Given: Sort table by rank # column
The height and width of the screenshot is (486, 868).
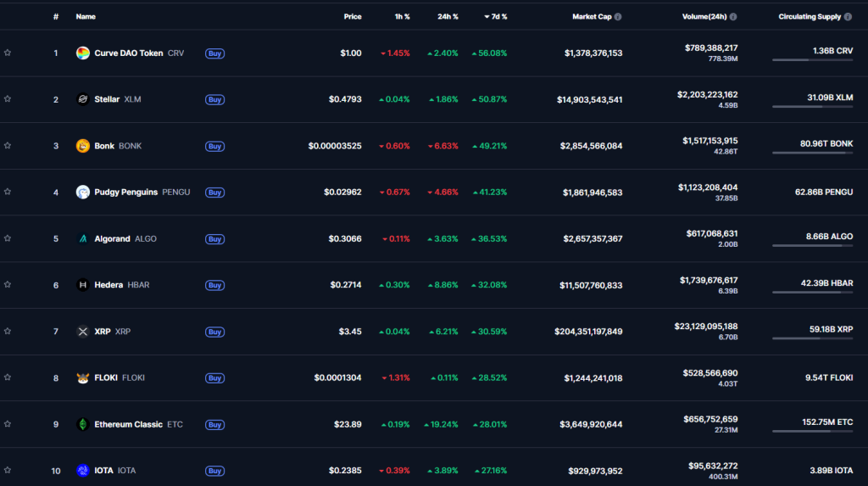Looking at the screenshot, I should tap(56, 17).
